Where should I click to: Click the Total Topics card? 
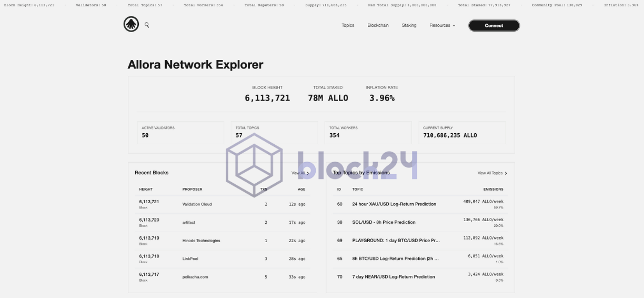[274, 132]
